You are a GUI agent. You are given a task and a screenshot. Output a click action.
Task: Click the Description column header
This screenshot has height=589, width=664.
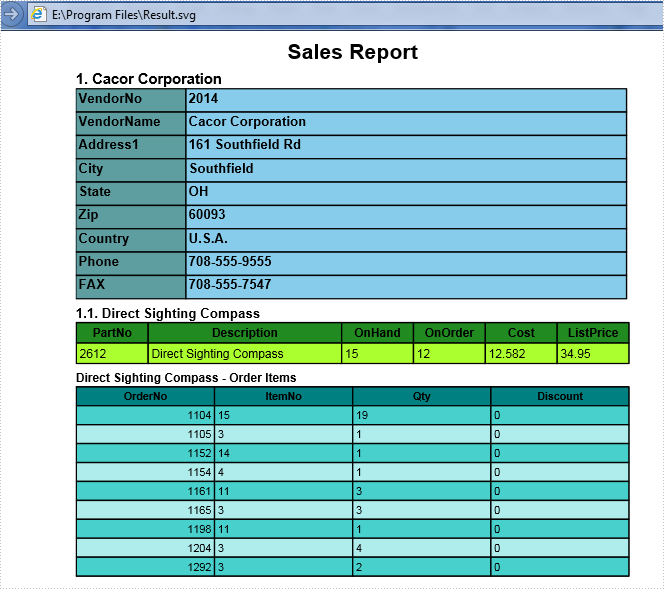tap(245, 332)
